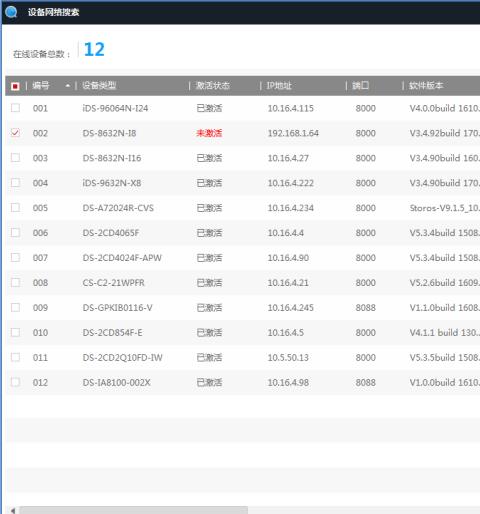This screenshot has width=480, height=514.
Task: Click the 端口 column header
Action: pyautogui.click(x=361, y=86)
